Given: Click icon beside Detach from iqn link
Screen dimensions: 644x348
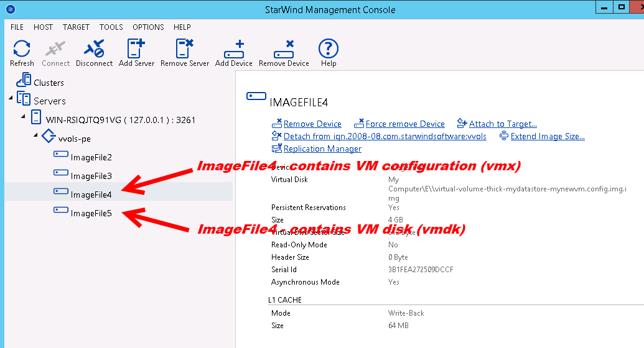Looking at the screenshot, I should (x=277, y=135).
